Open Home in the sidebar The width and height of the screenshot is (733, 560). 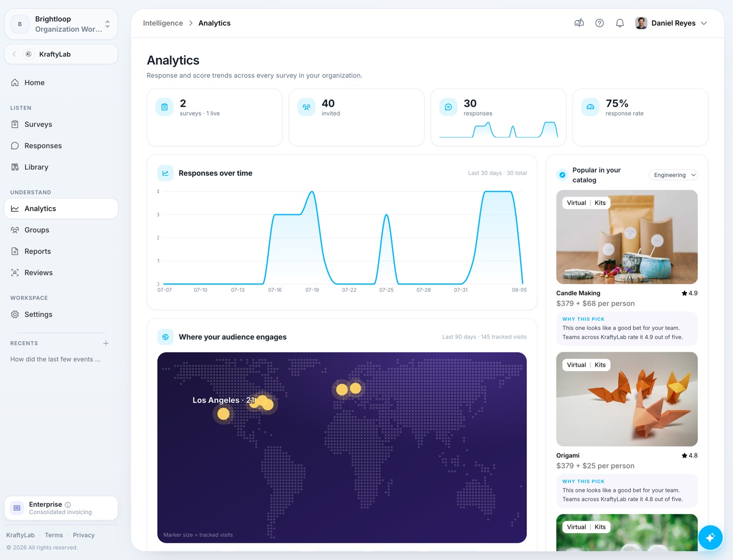click(x=61, y=82)
